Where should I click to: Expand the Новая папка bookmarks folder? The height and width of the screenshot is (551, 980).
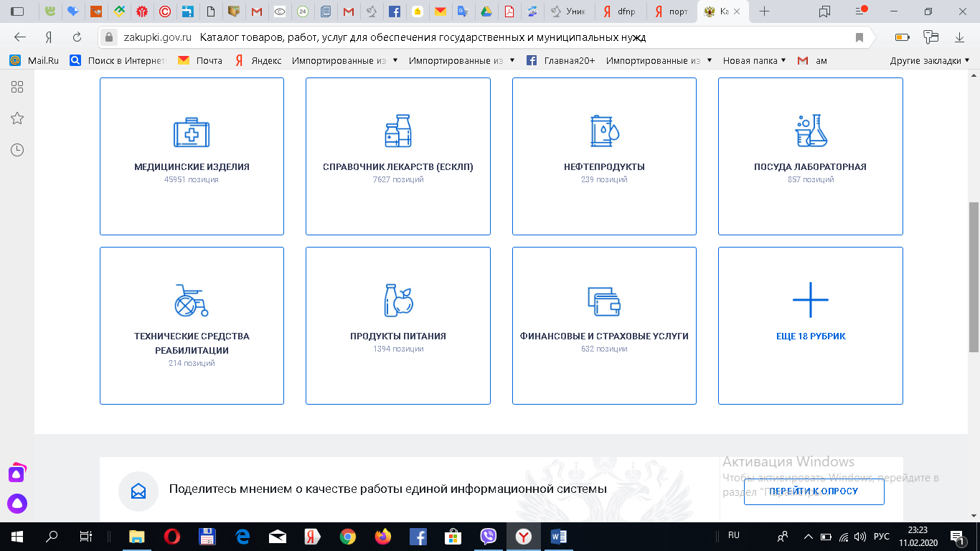(x=754, y=61)
